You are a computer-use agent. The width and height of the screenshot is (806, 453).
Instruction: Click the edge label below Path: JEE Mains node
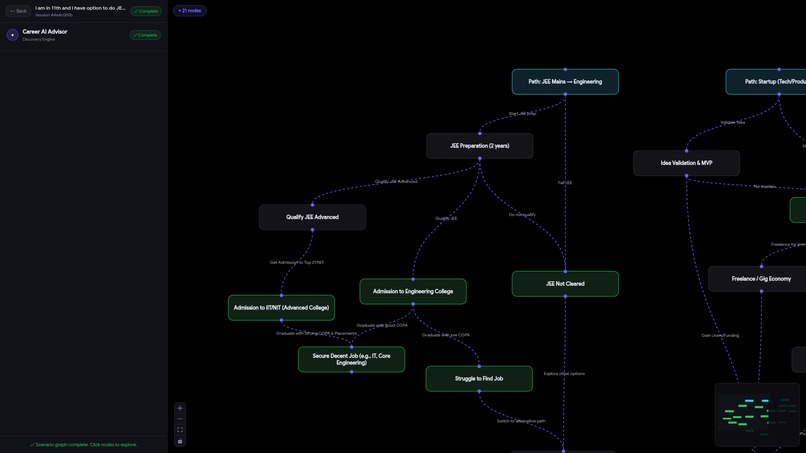click(x=522, y=114)
